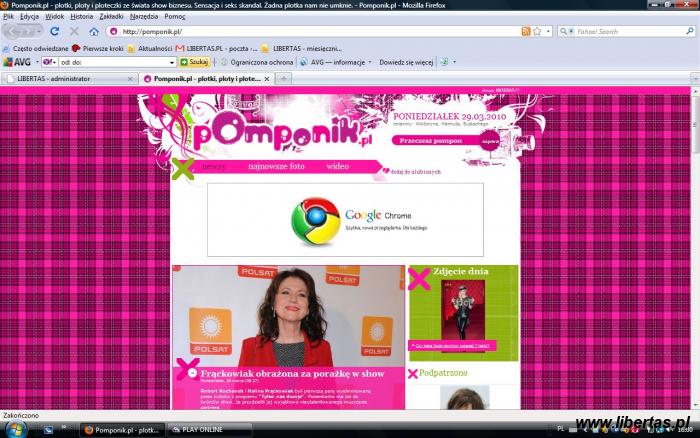Open the address bar history dropdown arrow
Image resolution: width=700 pixels, height=438 pixels.
[548, 31]
